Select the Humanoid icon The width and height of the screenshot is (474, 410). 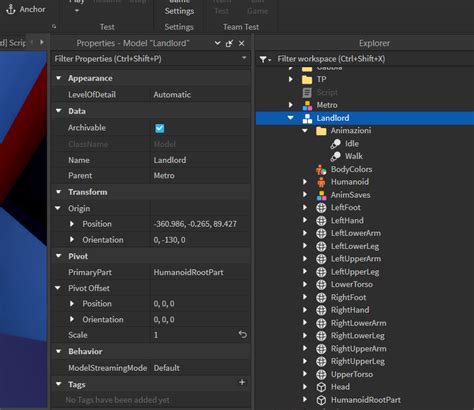[x=321, y=182]
